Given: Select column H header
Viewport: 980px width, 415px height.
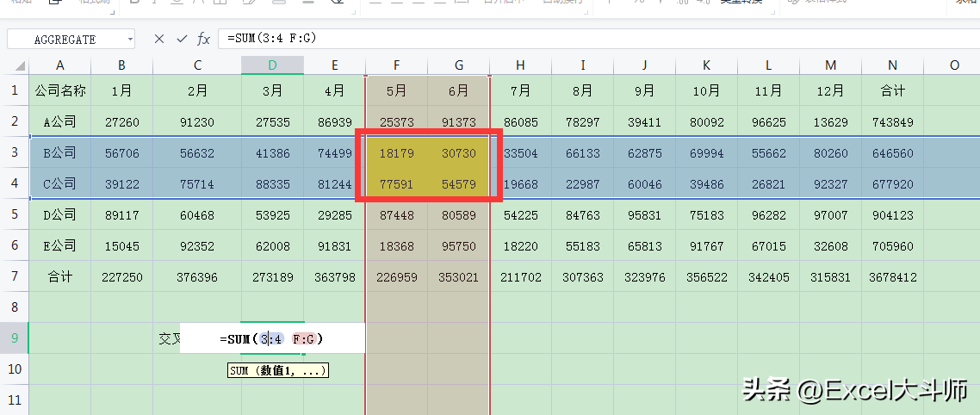Looking at the screenshot, I should pyautogui.click(x=521, y=65).
